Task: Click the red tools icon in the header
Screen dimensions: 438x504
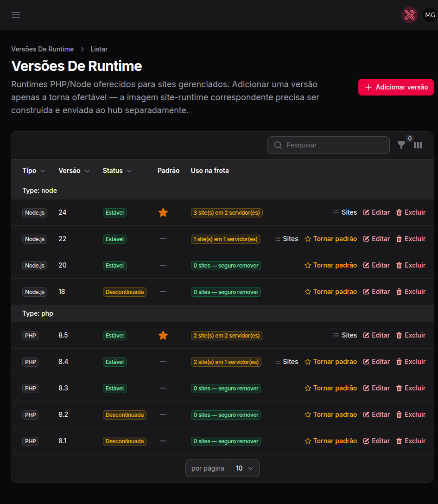Action: click(x=409, y=15)
